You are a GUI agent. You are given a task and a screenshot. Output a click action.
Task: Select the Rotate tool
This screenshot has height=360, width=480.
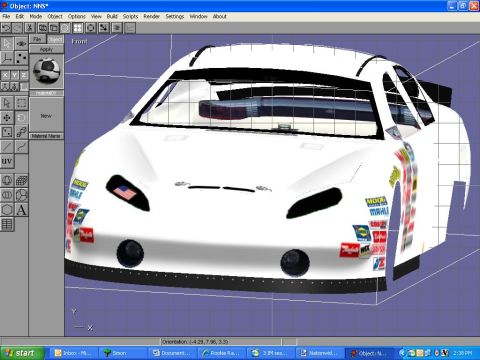click(x=21, y=117)
